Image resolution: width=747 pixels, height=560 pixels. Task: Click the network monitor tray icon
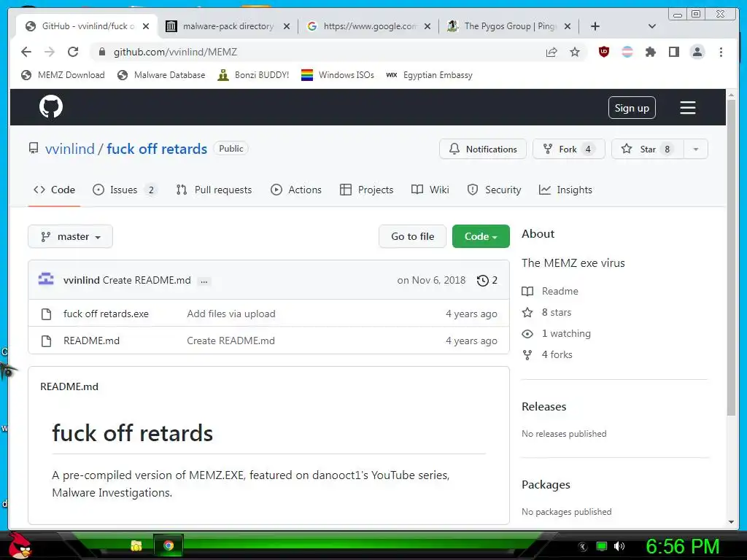click(602, 546)
